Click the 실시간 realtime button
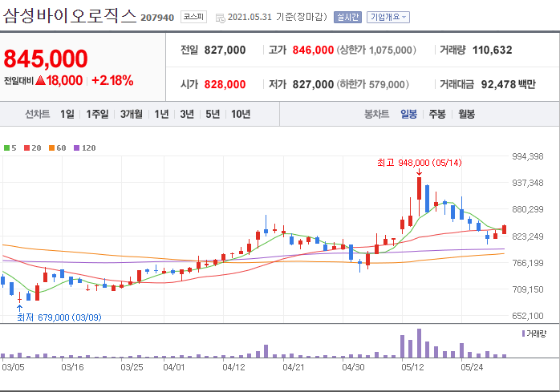560x392 pixels. point(347,17)
